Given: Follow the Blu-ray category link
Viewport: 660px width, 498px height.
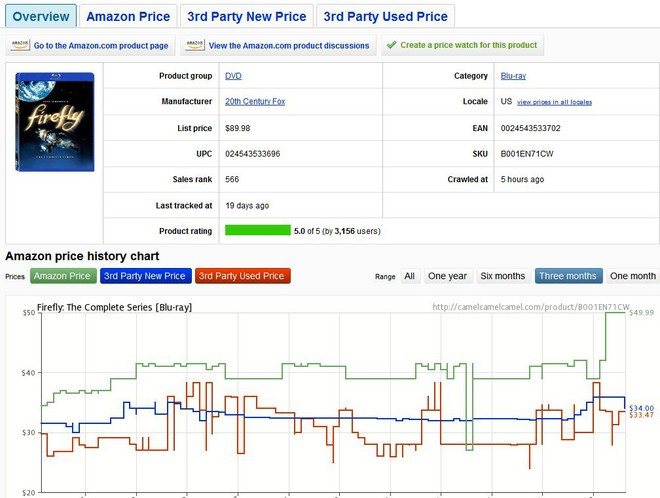Looking at the screenshot, I should point(516,76).
